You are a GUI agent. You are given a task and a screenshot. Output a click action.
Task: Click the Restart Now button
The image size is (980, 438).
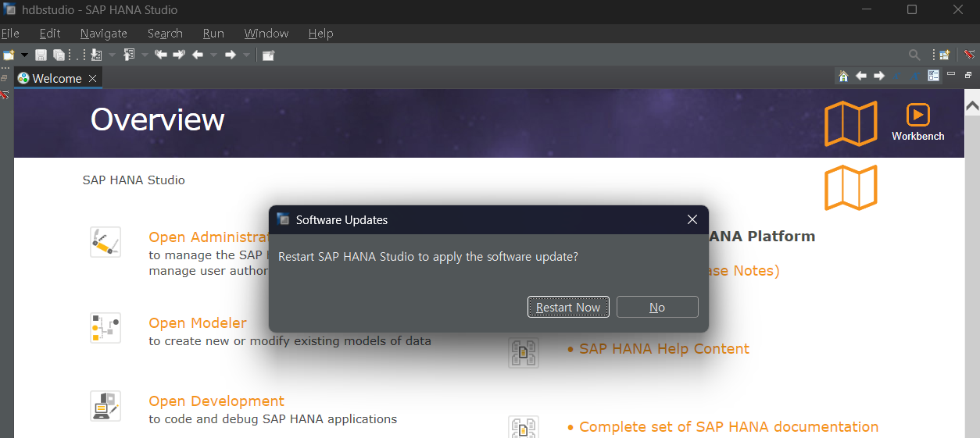point(568,307)
